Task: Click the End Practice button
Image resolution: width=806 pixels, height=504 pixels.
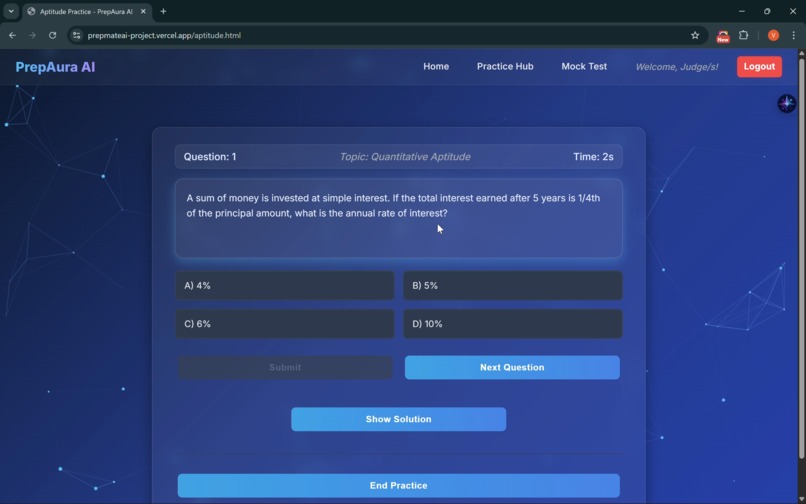Action: pos(398,485)
